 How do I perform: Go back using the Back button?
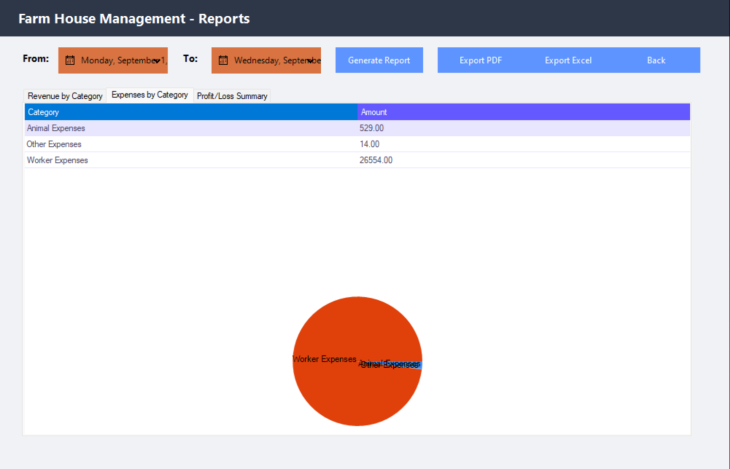coord(656,60)
